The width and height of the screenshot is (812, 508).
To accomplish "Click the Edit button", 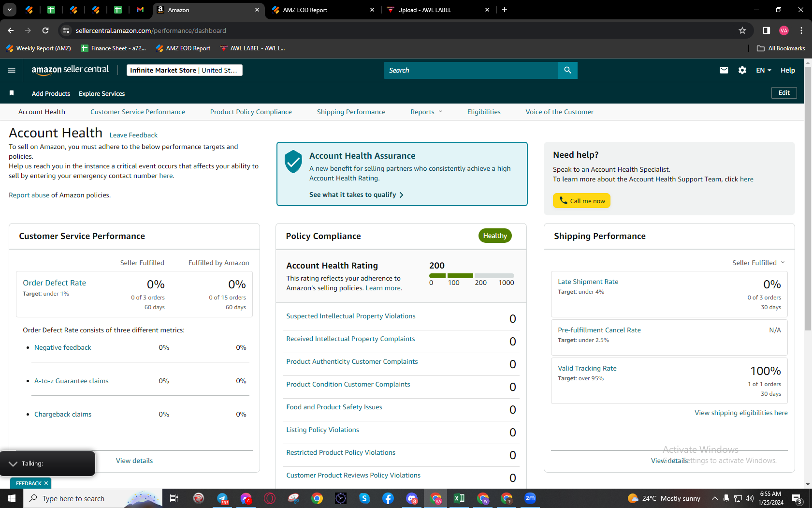I will (784, 93).
